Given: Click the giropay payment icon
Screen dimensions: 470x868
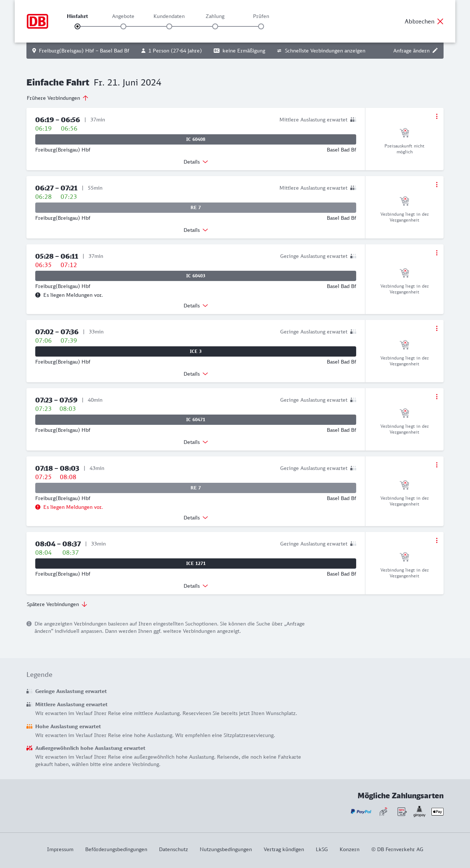Looking at the screenshot, I should (419, 811).
